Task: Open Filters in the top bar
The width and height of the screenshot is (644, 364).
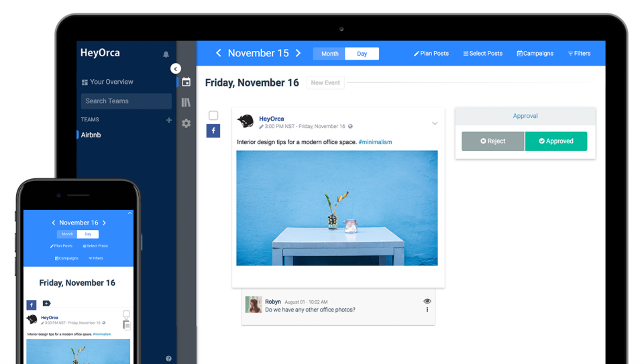Action: pos(579,54)
